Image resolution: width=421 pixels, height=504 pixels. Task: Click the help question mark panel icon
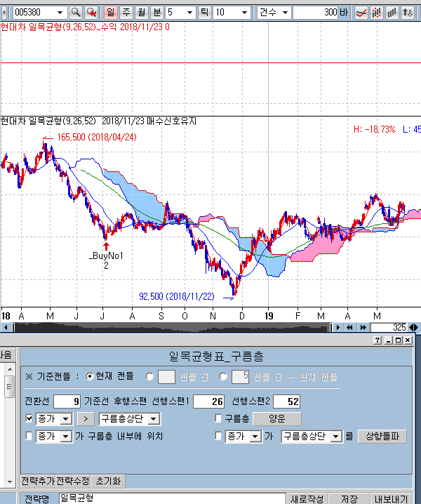(x=377, y=340)
